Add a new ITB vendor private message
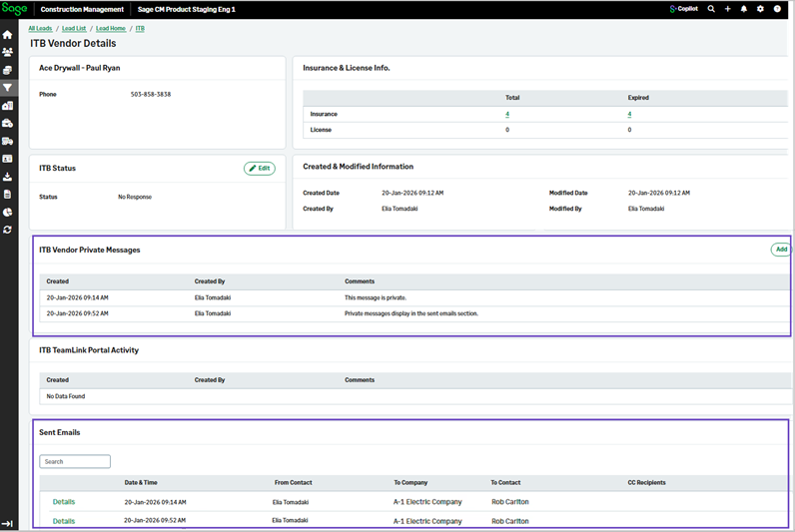 coord(781,250)
